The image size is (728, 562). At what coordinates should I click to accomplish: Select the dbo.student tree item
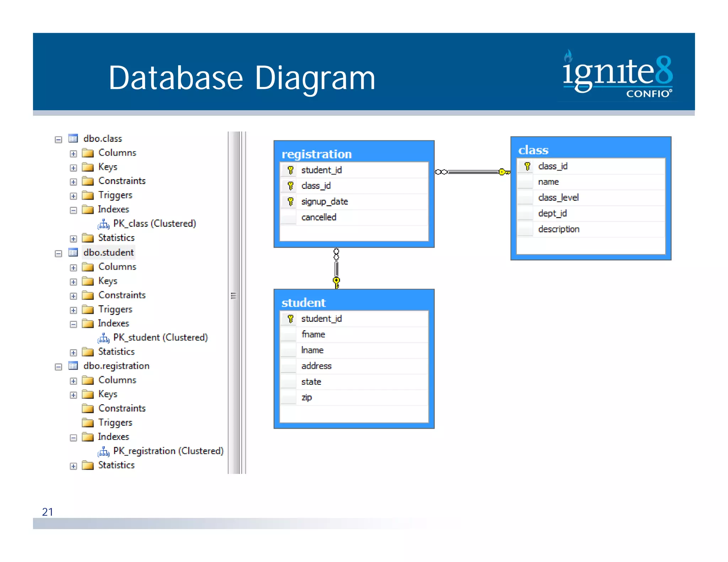point(108,253)
